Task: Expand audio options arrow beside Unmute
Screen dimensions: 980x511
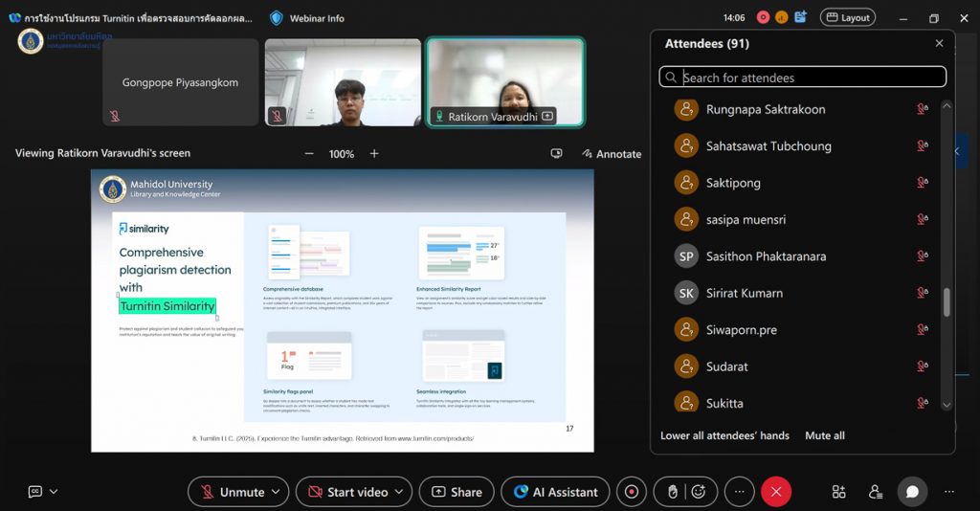Action: 276,492
